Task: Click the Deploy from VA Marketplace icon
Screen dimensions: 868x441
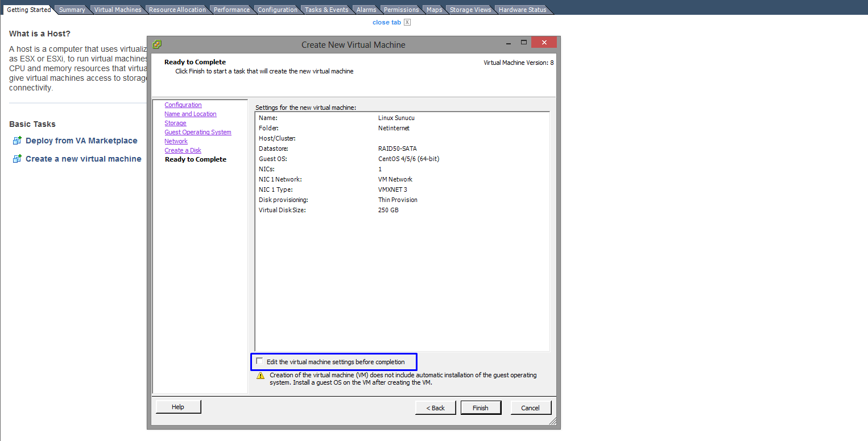Action: tap(17, 141)
